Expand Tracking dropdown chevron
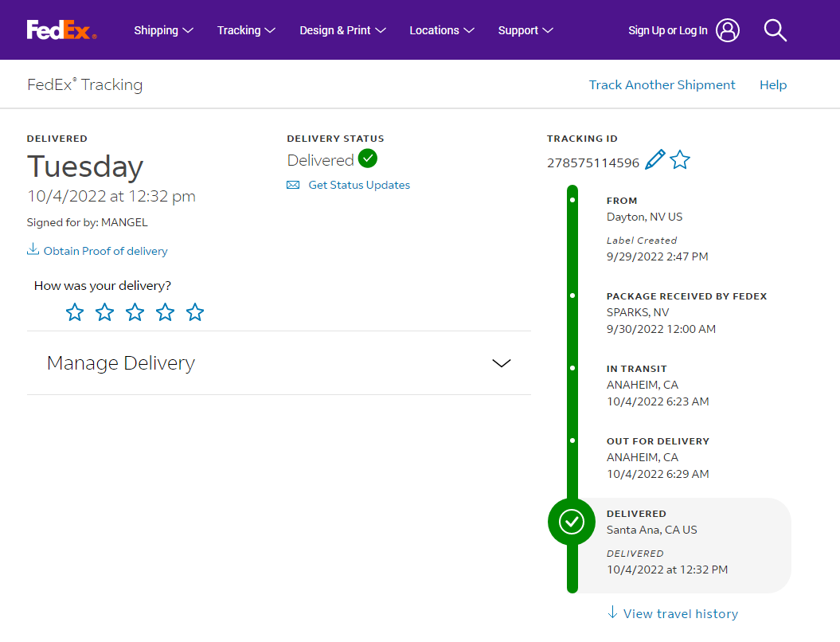 point(270,30)
